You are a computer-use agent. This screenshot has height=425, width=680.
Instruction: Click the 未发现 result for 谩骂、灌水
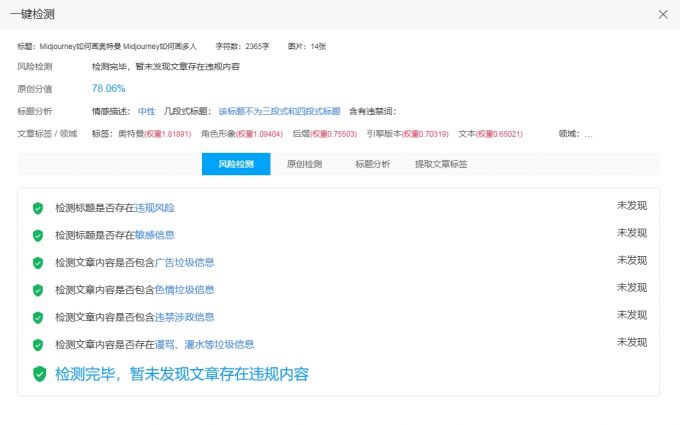632,342
